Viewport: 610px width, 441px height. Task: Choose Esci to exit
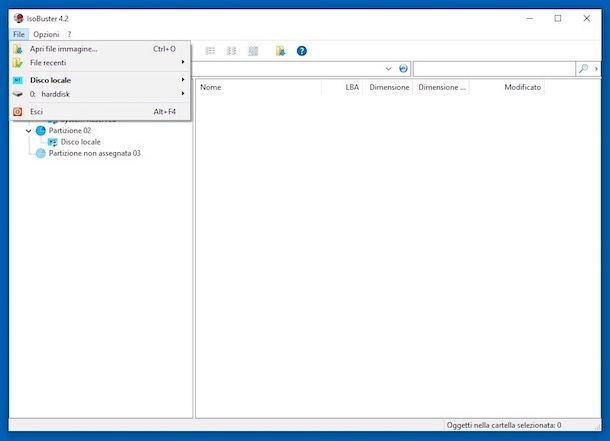tap(100, 112)
